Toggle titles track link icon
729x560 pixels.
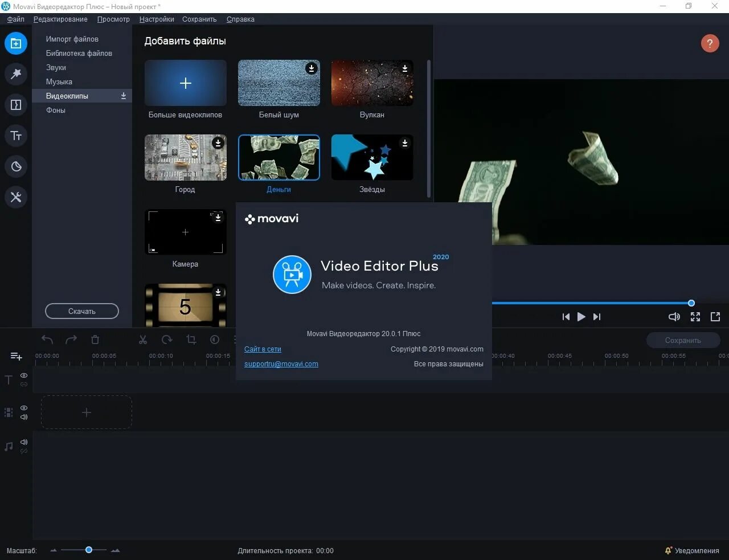24,385
